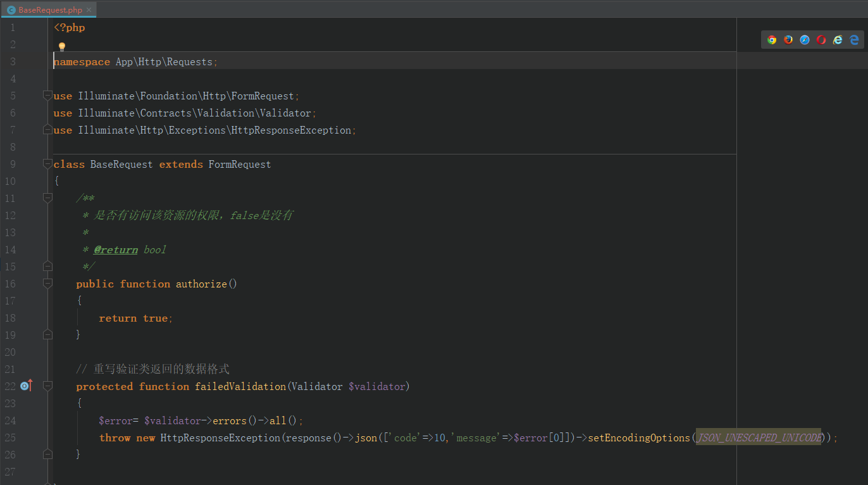Select the BaseRequest.php editor tab

pos(49,9)
